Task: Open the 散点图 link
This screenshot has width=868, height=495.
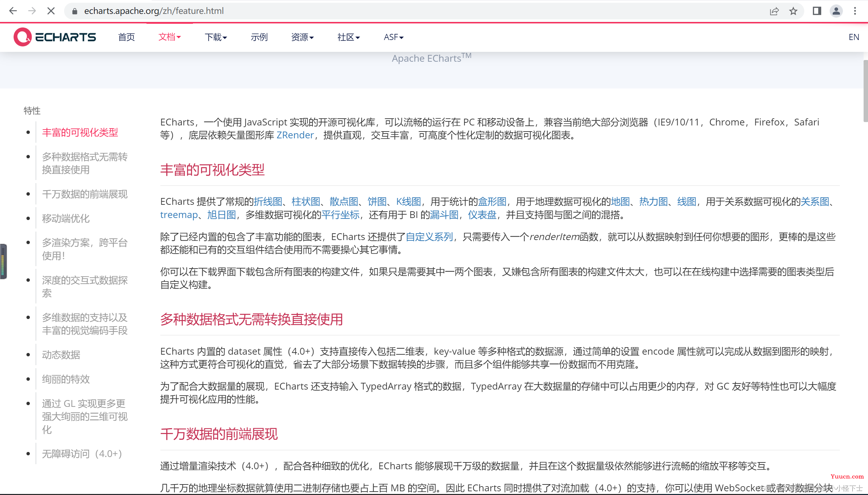Action: pos(344,201)
